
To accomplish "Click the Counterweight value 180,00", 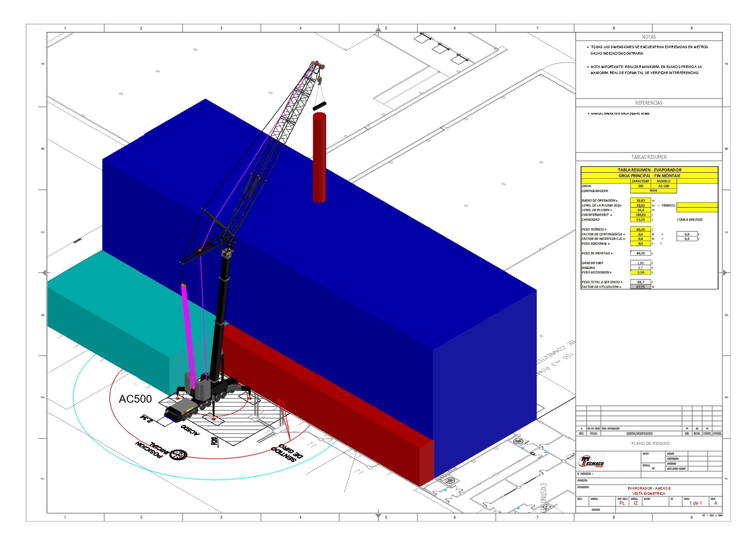I will (x=640, y=215).
